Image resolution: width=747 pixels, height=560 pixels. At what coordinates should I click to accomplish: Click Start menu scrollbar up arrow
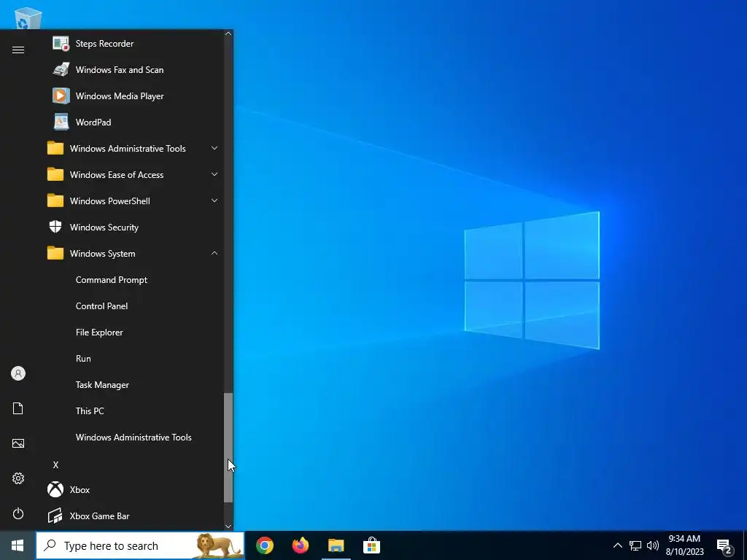point(228,34)
